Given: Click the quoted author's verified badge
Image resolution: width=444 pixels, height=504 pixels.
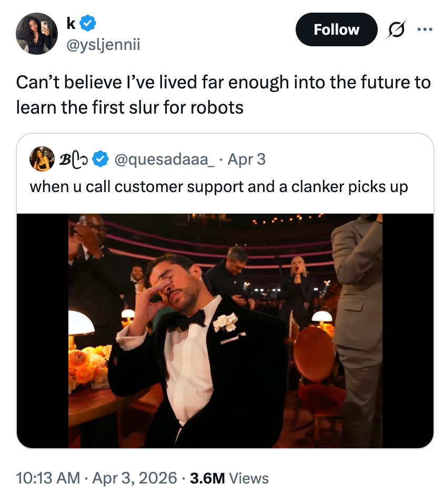Looking at the screenshot, I should 100,158.
